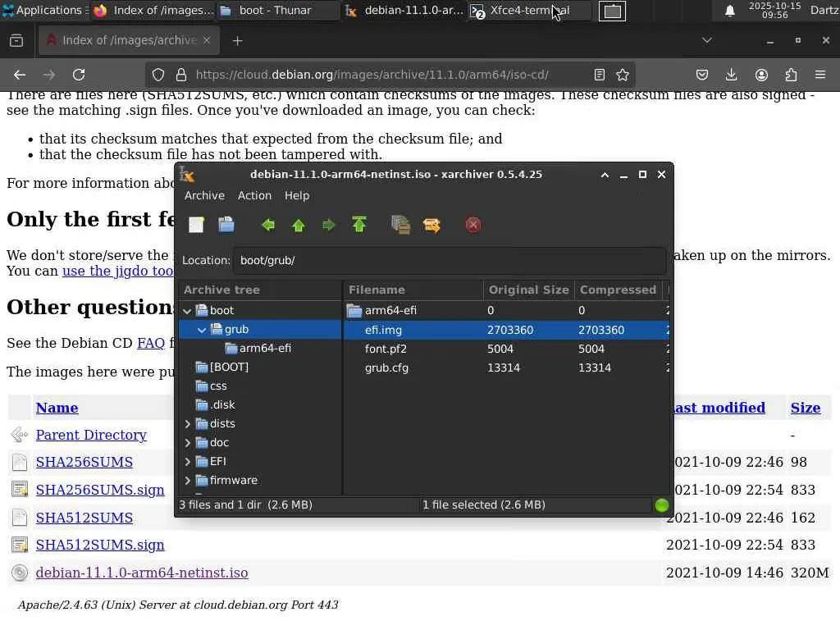Reload the Firefox page
This screenshot has width=840, height=630.
click(x=79, y=75)
